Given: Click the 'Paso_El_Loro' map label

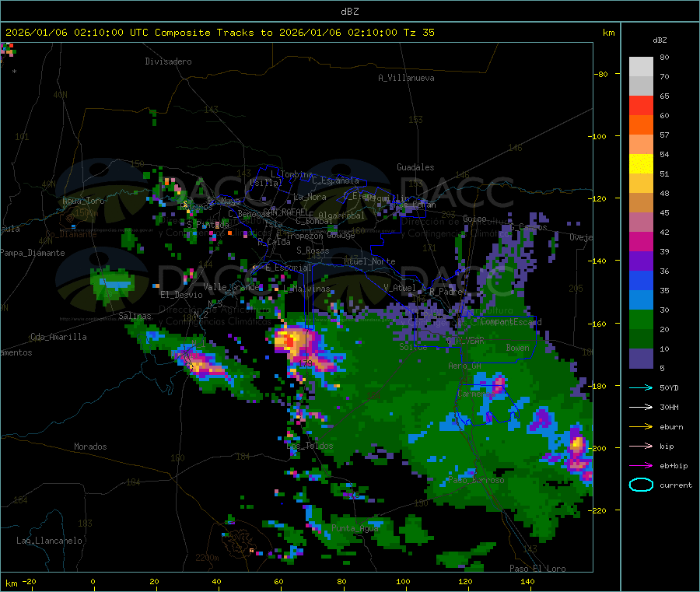Looking at the screenshot, I should click(537, 569).
